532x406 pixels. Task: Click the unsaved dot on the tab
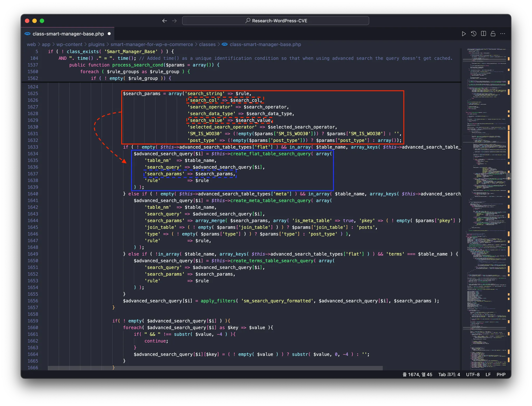pyautogui.click(x=109, y=34)
